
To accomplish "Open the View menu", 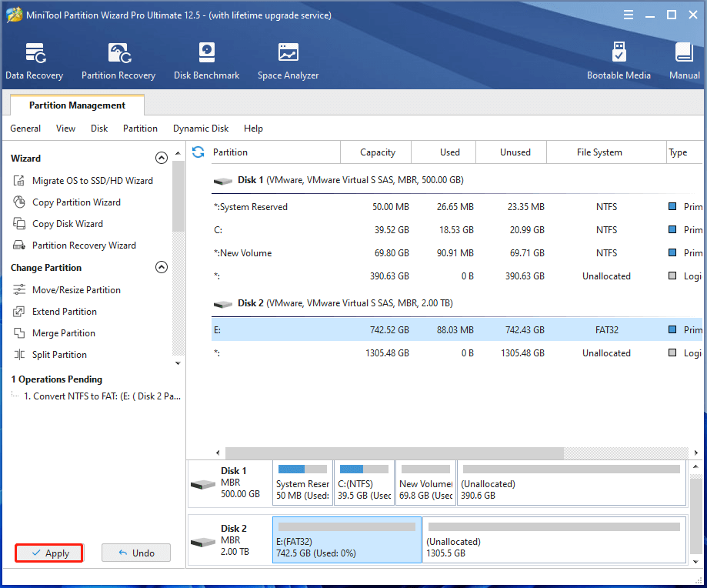I will coord(66,129).
